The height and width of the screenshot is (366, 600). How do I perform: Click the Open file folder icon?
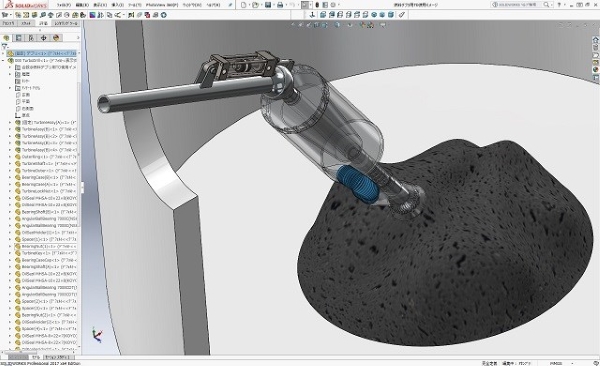pyautogui.click(x=255, y=5)
